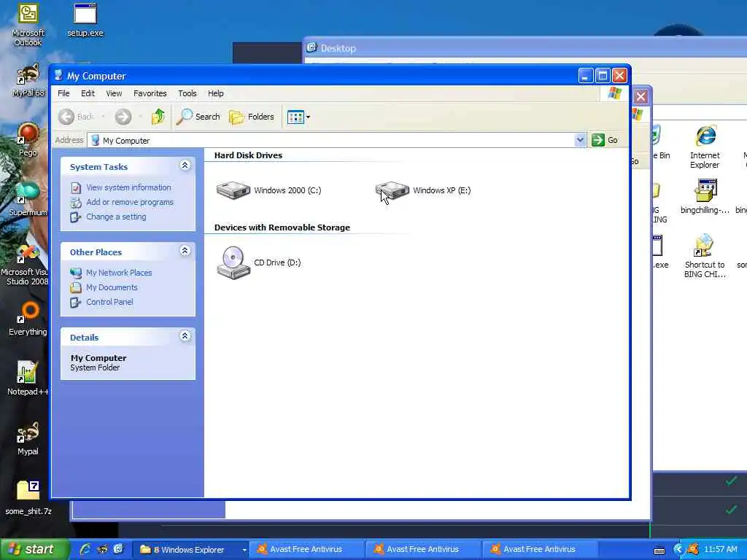Select Internet Explorer icon in Desktop window
The image size is (747, 560).
point(705,147)
